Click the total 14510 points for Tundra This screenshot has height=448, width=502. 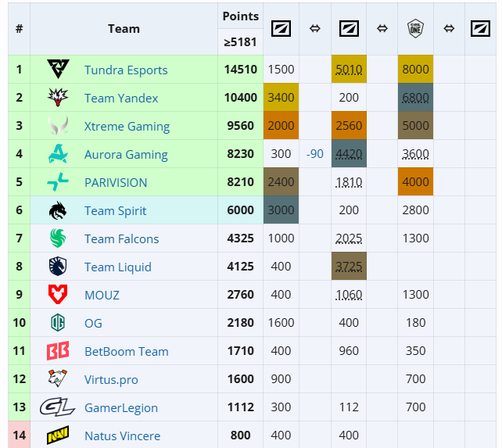(x=240, y=69)
